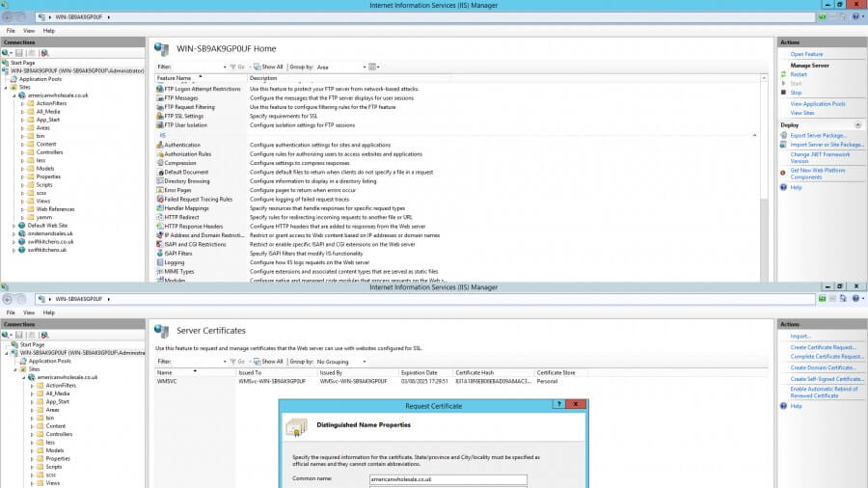Open the View menu in the Server Certificates window
This screenshot has width=868, height=488.
pos(29,312)
